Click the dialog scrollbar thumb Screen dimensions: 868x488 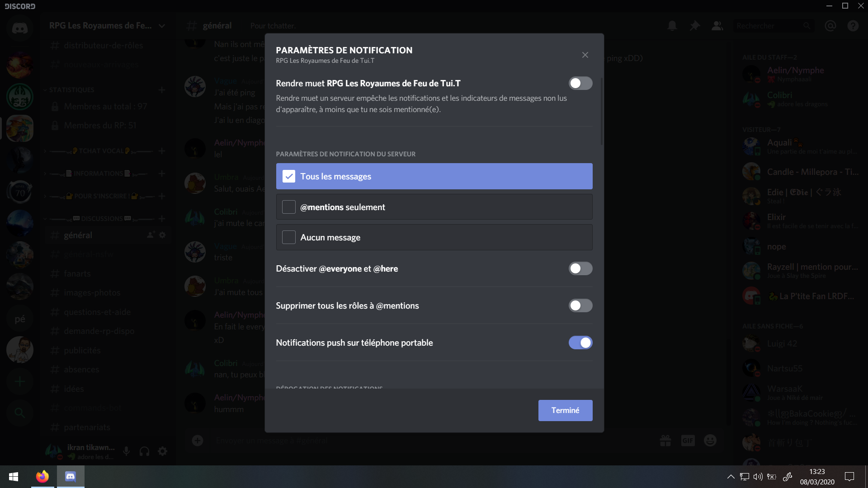pyautogui.click(x=601, y=112)
